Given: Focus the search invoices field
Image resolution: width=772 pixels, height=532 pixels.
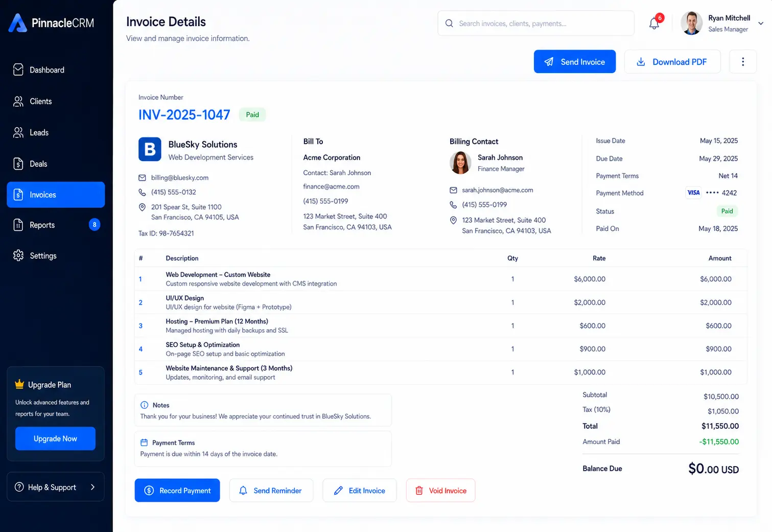Looking at the screenshot, I should (x=536, y=24).
